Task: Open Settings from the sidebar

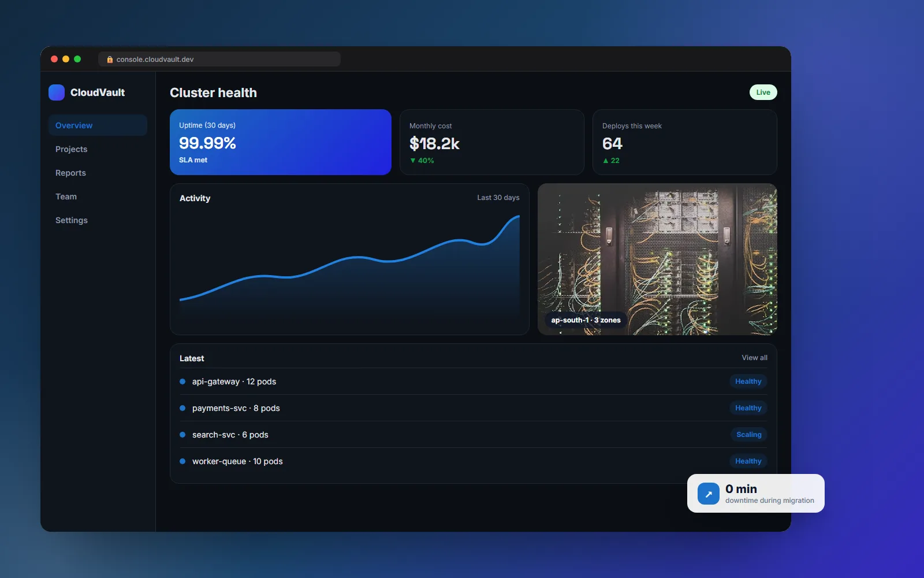Action: 98,220
